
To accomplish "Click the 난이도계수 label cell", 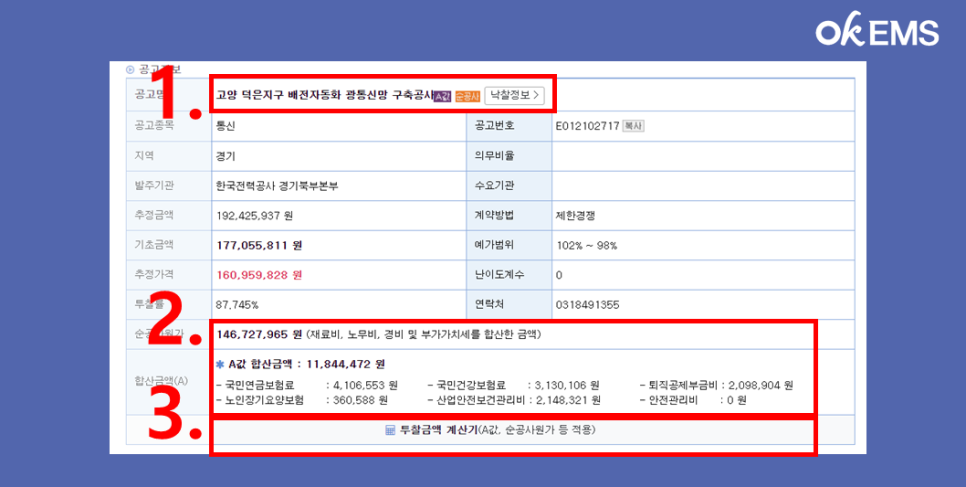I will (509, 275).
